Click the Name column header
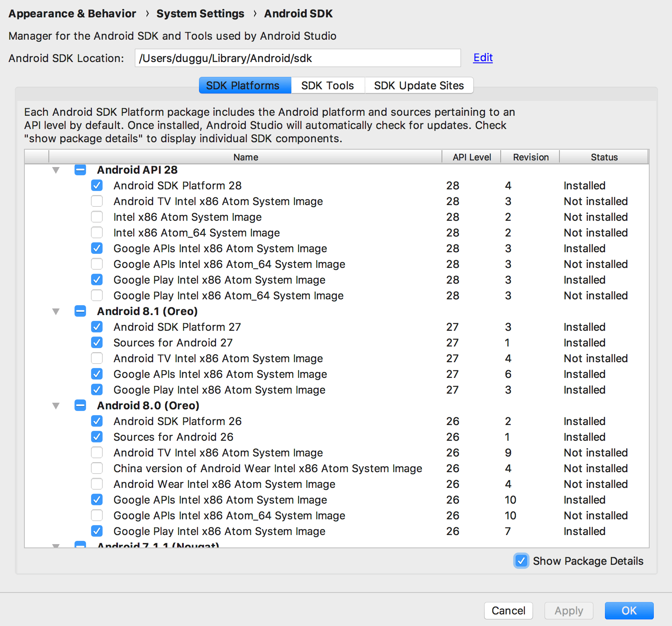The image size is (672, 626). pyautogui.click(x=245, y=157)
